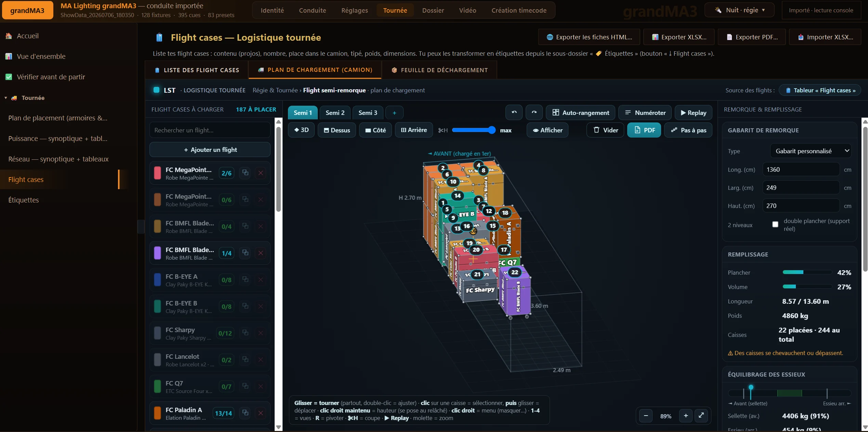Zoom out the 3D truck view
The height and width of the screenshot is (432, 868).
pos(646,416)
